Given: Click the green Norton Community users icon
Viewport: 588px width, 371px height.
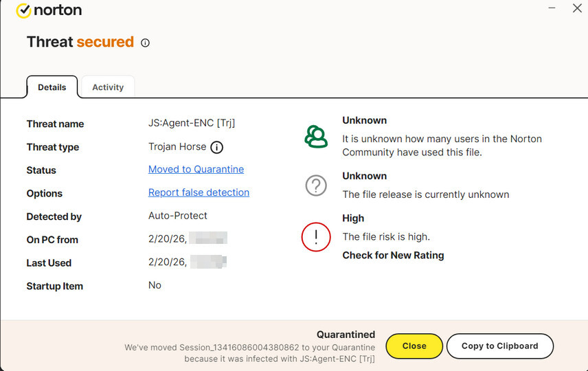Looking at the screenshot, I should click(x=316, y=137).
